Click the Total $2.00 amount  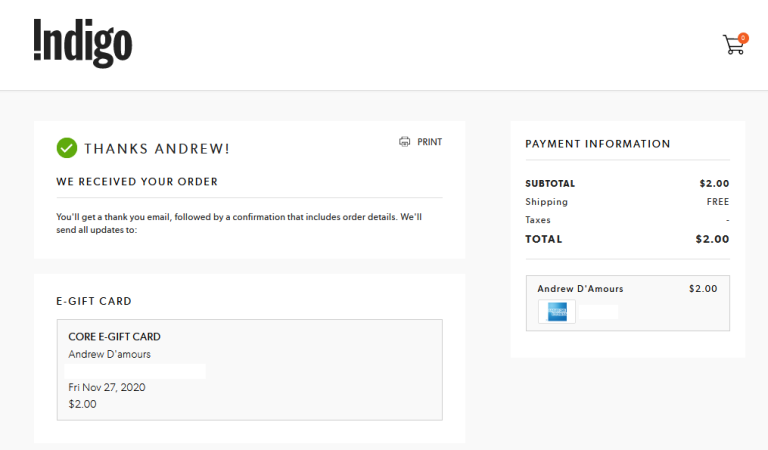pyautogui.click(x=712, y=239)
